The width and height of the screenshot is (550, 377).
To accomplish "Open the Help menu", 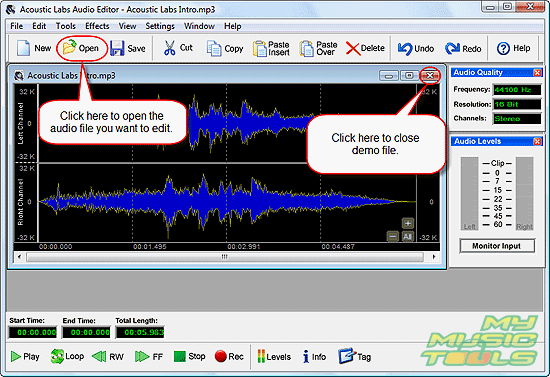I will coord(233,26).
